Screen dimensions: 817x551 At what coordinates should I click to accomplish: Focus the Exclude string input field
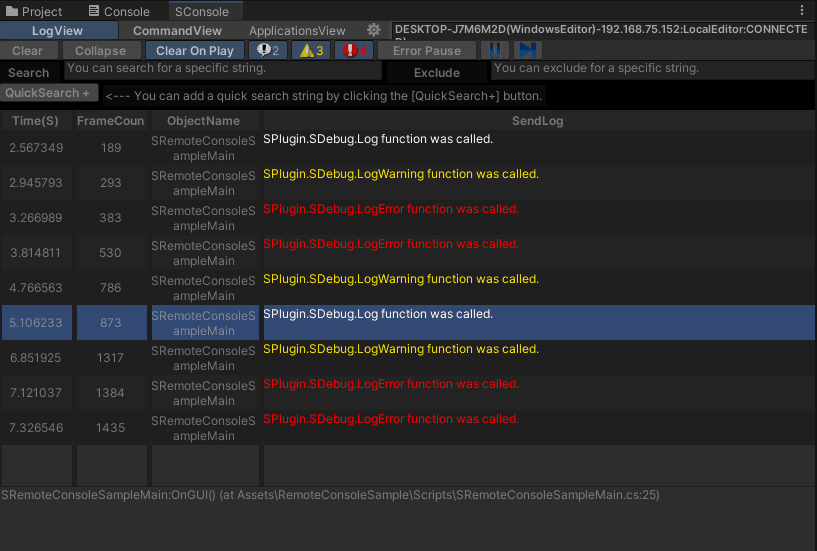pos(652,70)
